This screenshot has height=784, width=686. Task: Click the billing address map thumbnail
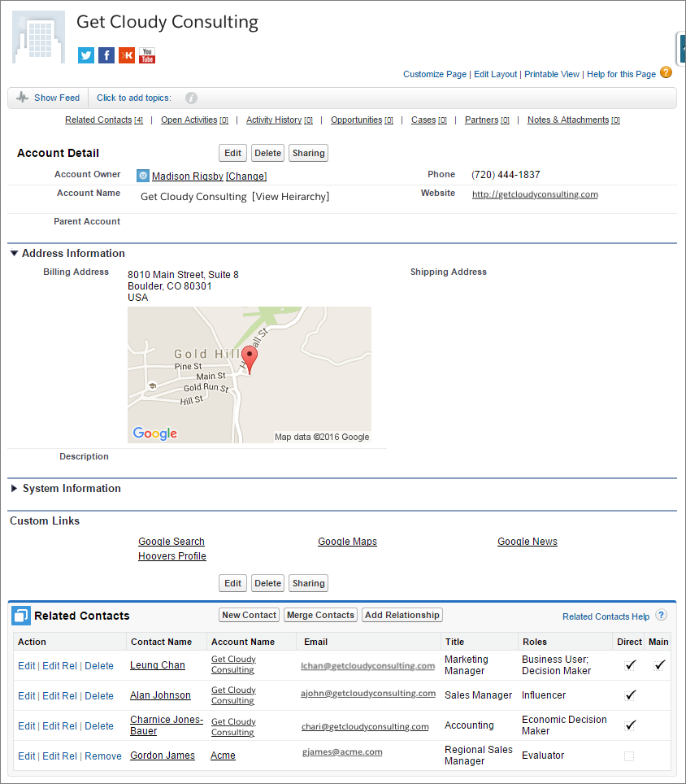(x=250, y=375)
